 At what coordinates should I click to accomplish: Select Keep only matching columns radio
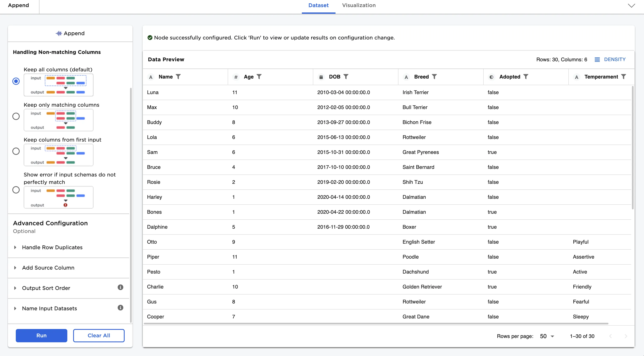(x=16, y=117)
